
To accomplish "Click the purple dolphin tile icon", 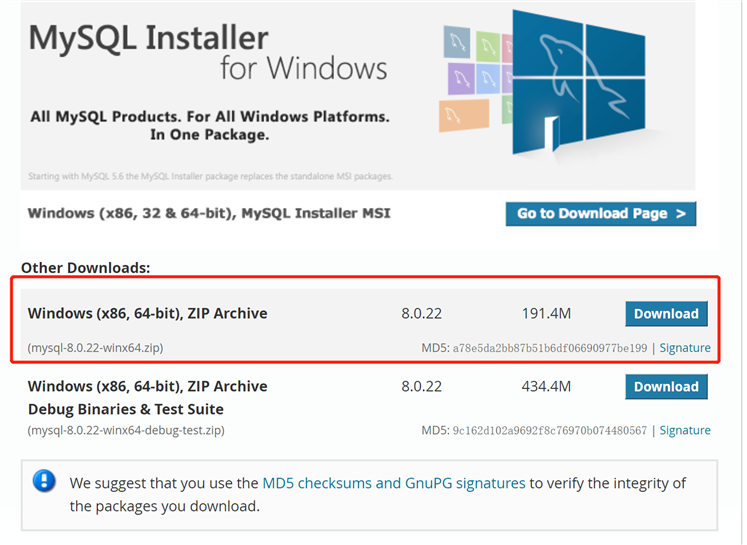I will (x=461, y=79).
